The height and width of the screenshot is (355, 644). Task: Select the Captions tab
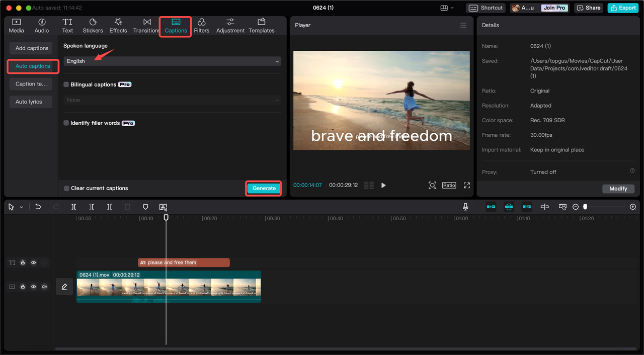[x=176, y=26]
